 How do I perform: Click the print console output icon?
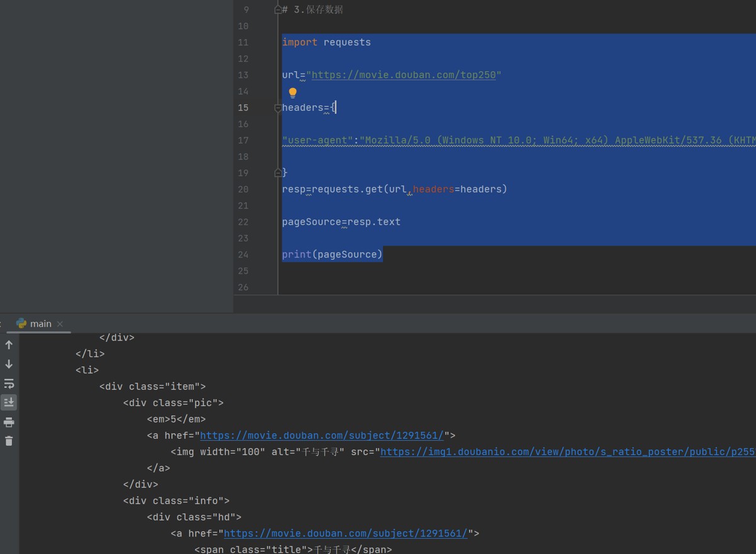(9, 422)
